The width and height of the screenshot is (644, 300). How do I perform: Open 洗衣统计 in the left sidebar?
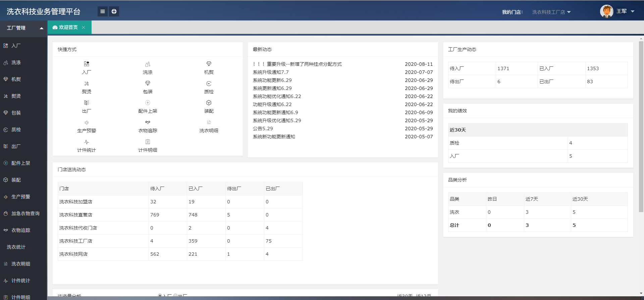coord(23,247)
